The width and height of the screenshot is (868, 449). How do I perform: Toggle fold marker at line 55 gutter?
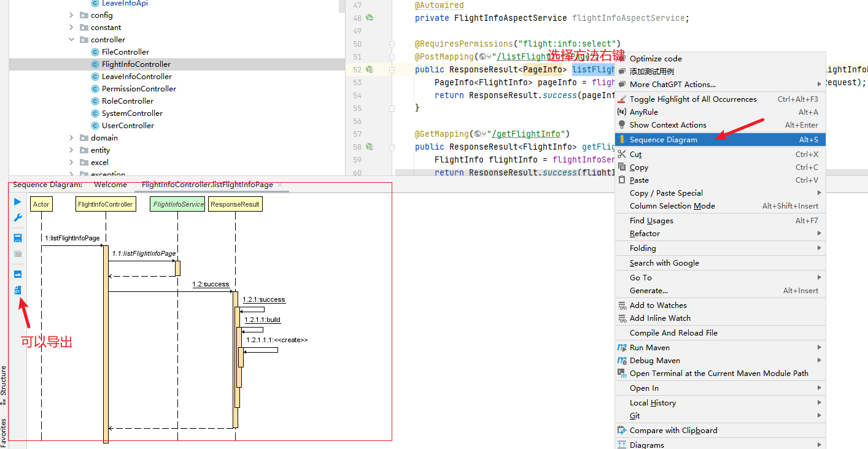[x=392, y=108]
